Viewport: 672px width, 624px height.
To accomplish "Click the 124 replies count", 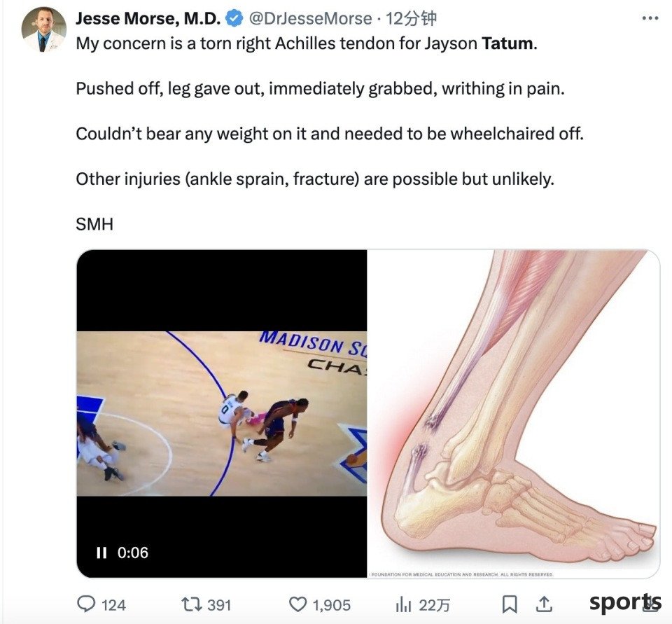I will (113, 605).
